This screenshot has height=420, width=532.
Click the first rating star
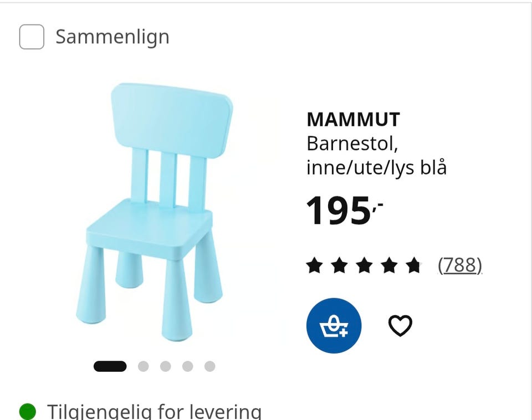pos(314,265)
